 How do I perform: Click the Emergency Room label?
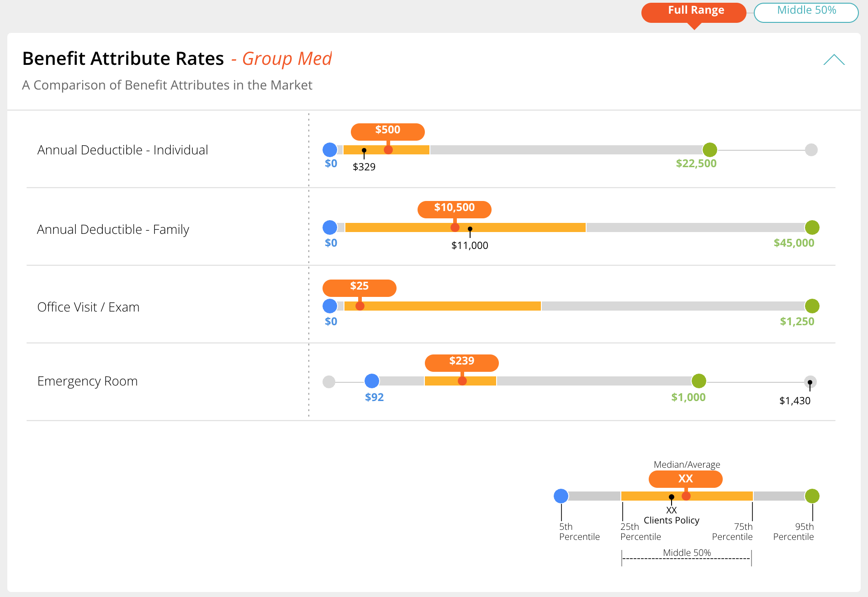click(x=87, y=381)
